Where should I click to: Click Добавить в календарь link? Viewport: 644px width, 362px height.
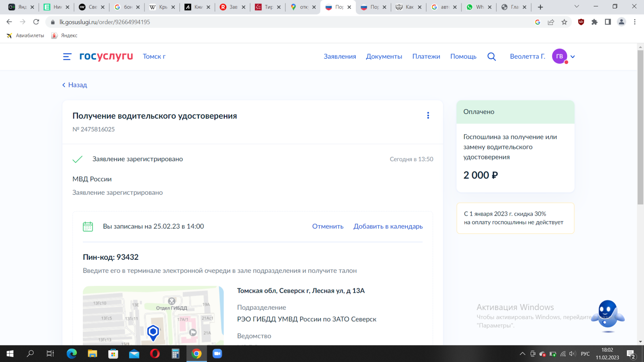388,226
